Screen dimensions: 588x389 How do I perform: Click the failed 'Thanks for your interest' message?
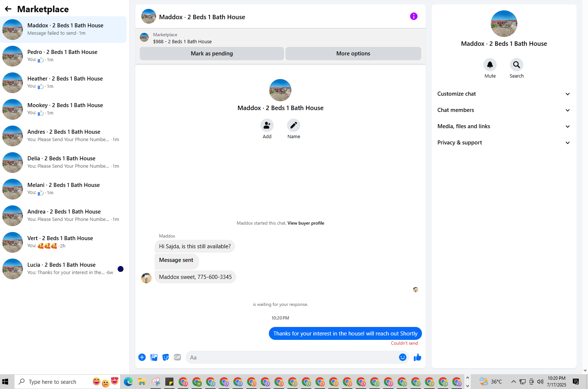345,334
